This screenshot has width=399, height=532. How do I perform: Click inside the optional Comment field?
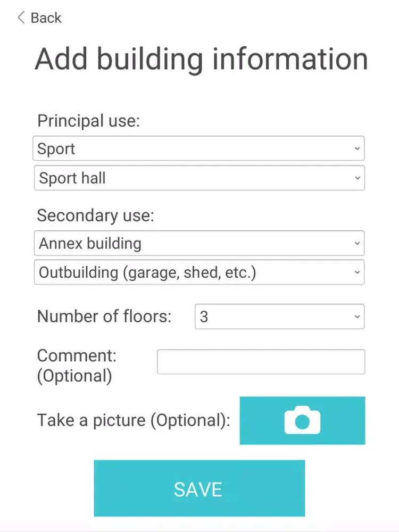coord(261,362)
